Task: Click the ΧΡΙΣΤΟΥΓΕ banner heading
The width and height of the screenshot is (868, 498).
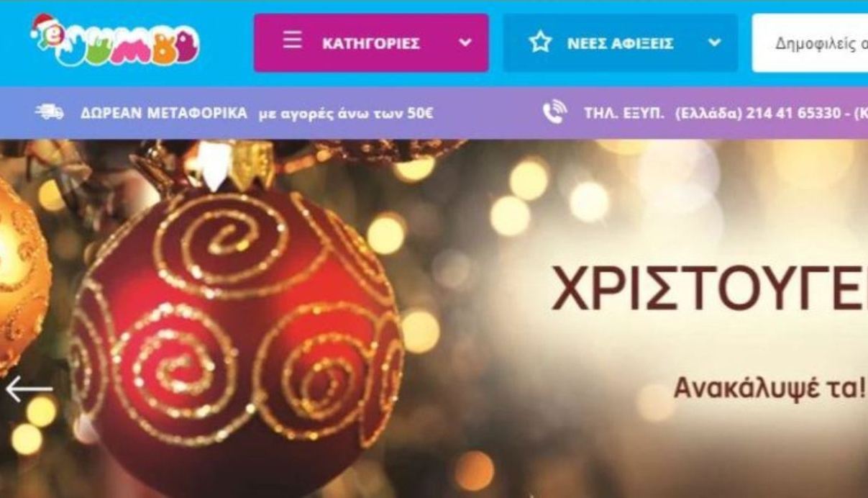Action: [x=709, y=287]
